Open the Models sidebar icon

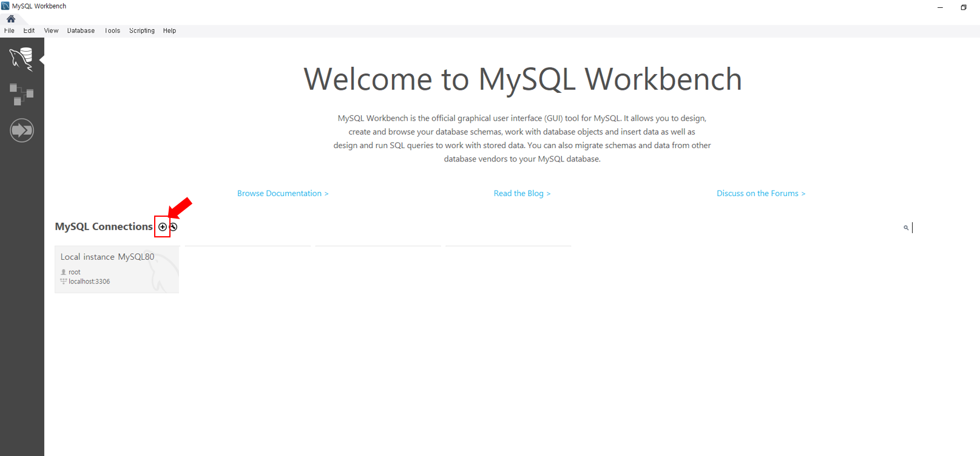21,94
